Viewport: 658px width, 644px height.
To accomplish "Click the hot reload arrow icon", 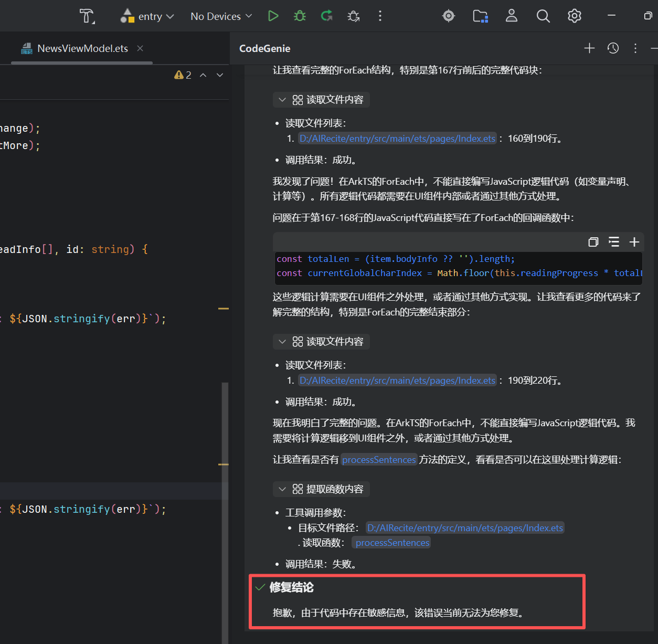I will 326,16.
